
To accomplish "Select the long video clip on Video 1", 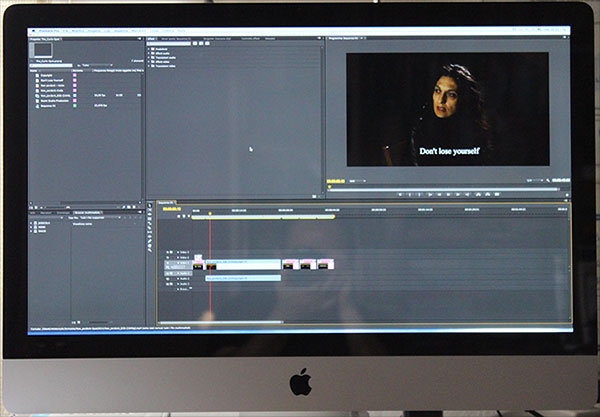I will [243, 264].
